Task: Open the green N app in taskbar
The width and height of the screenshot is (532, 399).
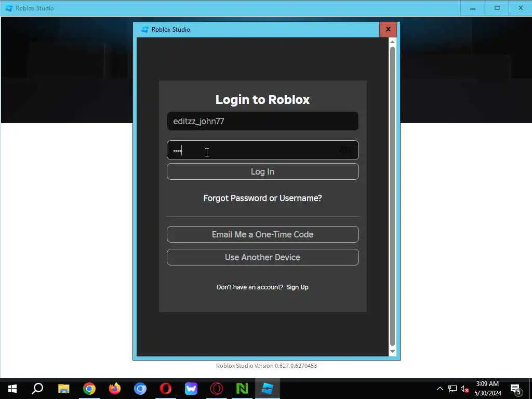Action: pyautogui.click(x=242, y=389)
